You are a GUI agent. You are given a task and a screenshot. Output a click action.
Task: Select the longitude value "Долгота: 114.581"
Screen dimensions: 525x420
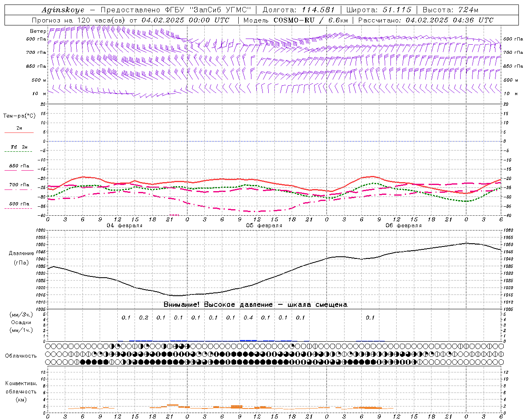pyautogui.click(x=298, y=10)
